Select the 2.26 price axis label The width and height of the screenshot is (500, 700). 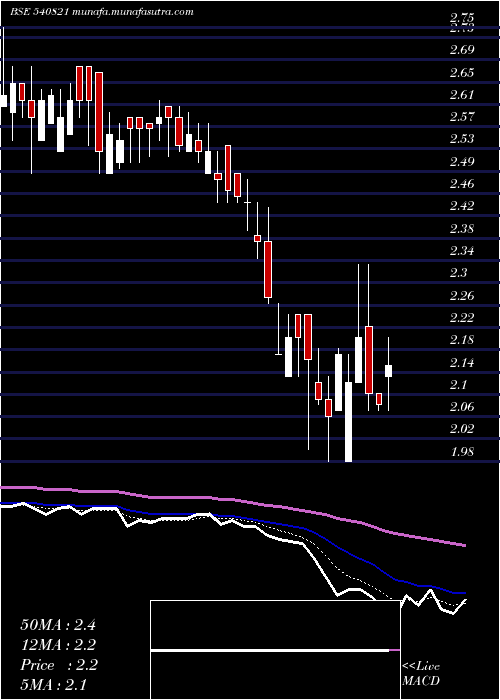coord(461,296)
